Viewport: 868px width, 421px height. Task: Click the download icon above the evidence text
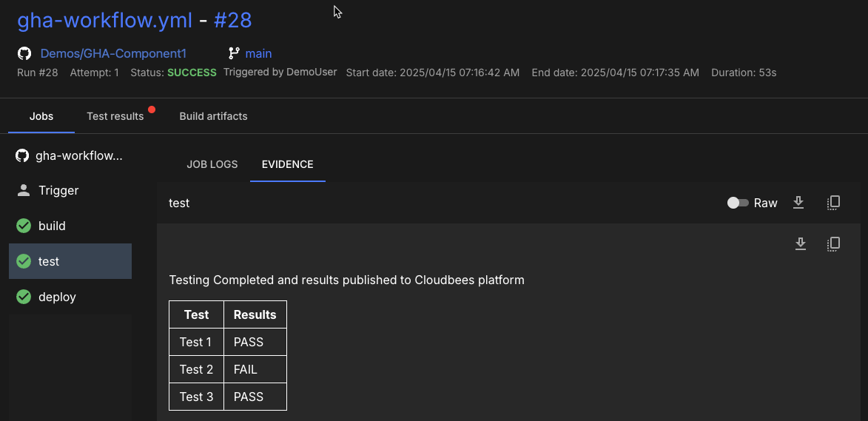pos(800,243)
